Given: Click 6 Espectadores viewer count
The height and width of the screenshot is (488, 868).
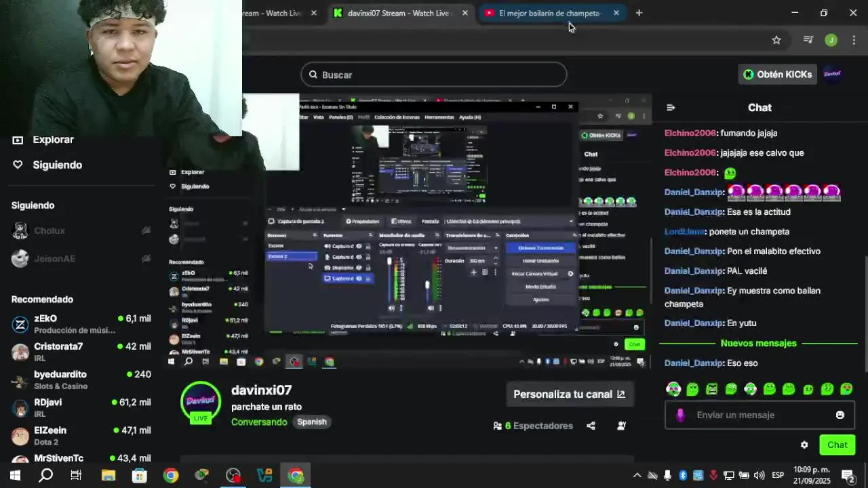Looking at the screenshot, I should (534, 426).
